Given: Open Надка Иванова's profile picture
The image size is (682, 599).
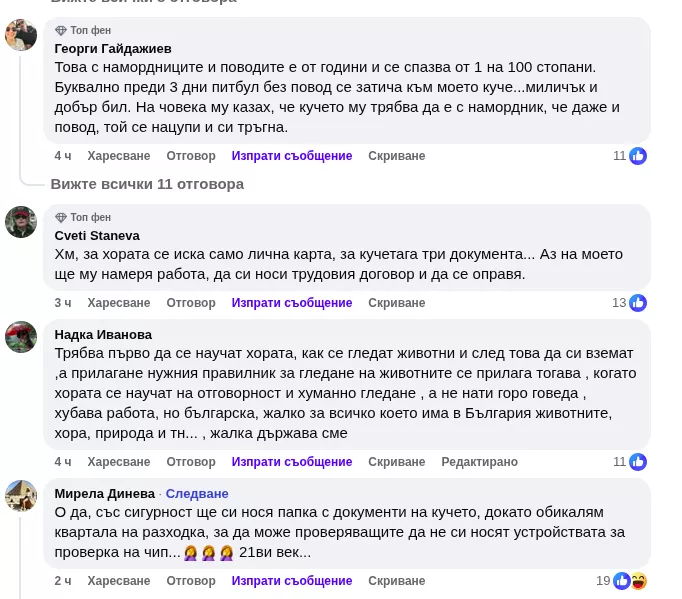Looking at the screenshot, I should (x=21, y=337).
